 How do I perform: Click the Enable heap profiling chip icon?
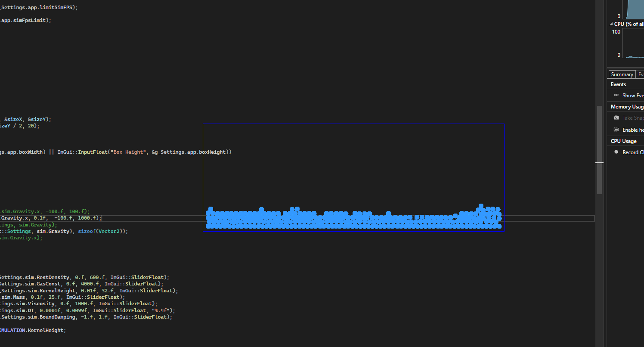(x=616, y=130)
